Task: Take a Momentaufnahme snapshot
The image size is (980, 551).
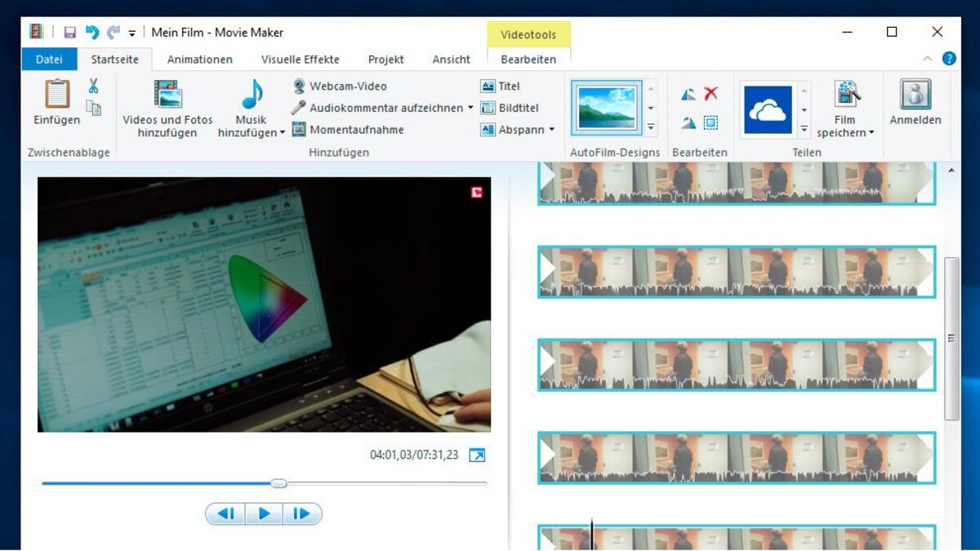Action: (x=355, y=129)
